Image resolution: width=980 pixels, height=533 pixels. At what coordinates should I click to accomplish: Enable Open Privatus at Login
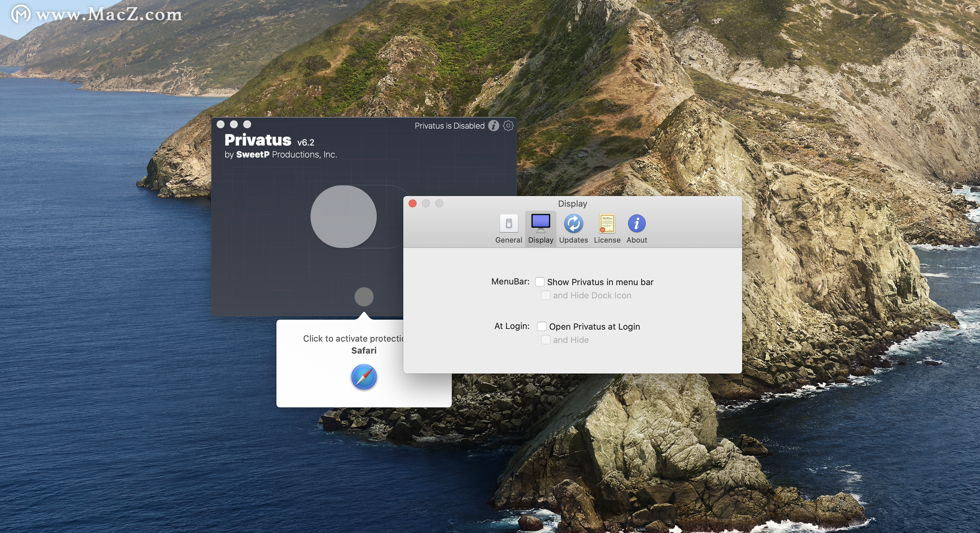point(542,326)
